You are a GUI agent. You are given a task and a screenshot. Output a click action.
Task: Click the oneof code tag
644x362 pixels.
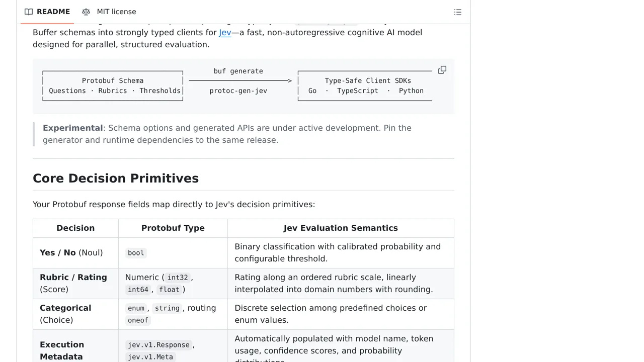point(138,320)
